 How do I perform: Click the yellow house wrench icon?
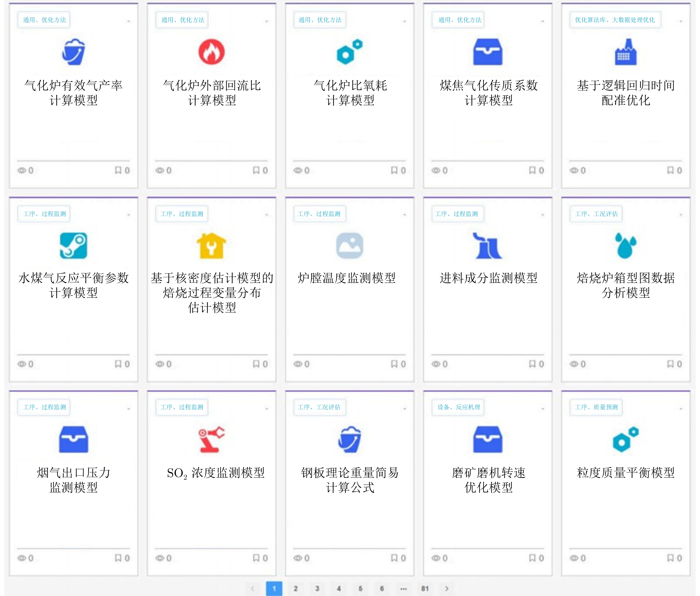pyautogui.click(x=211, y=245)
